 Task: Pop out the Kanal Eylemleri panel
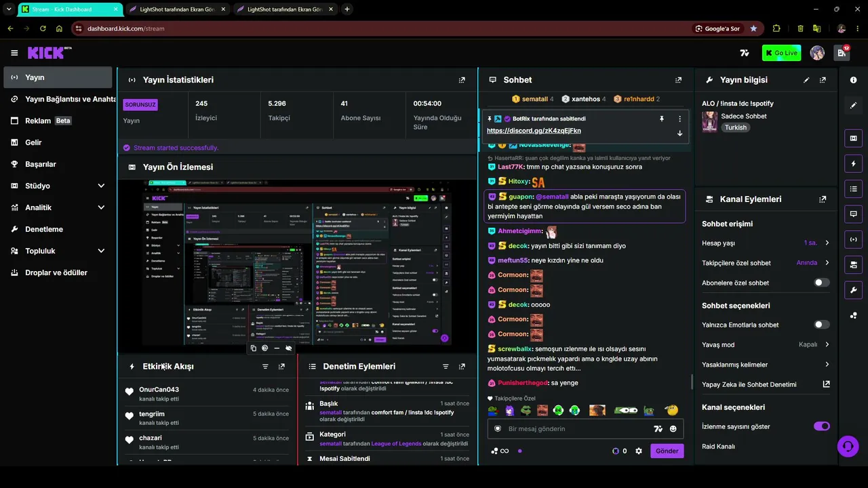[x=823, y=199]
